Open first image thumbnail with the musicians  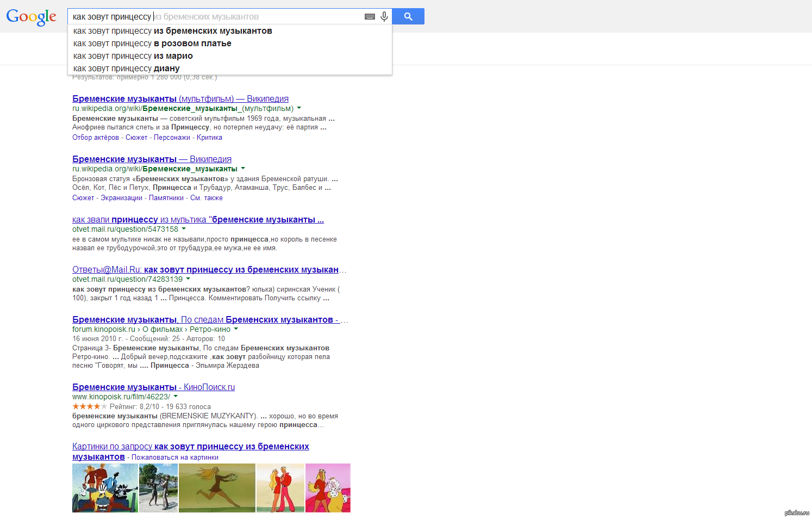click(x=105, y=488)
